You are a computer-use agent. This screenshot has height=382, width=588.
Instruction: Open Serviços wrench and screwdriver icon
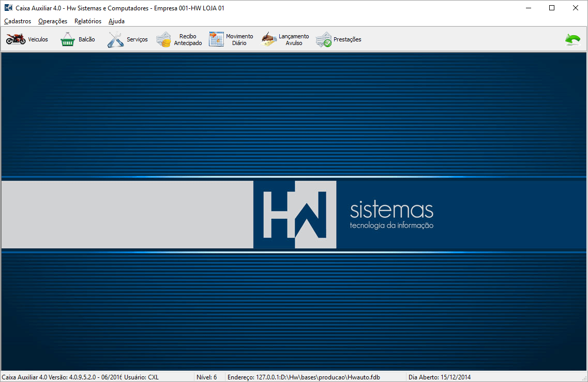pos(115,39)
